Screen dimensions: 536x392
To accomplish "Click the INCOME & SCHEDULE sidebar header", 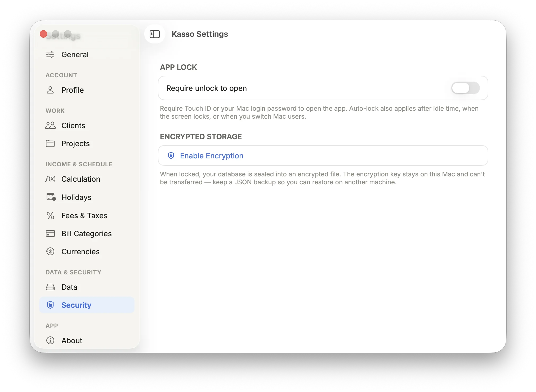I will [x=79, y=164].
